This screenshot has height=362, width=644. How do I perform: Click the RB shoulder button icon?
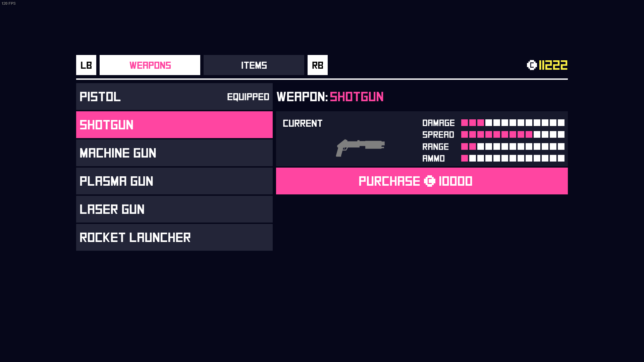click(x=317, y=65)
